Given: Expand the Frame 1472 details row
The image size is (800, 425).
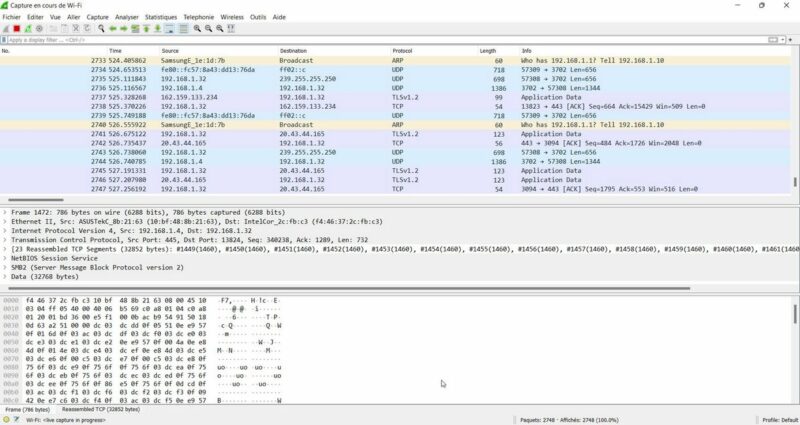Looking at the screenshot, I should (x=5, y=212).
